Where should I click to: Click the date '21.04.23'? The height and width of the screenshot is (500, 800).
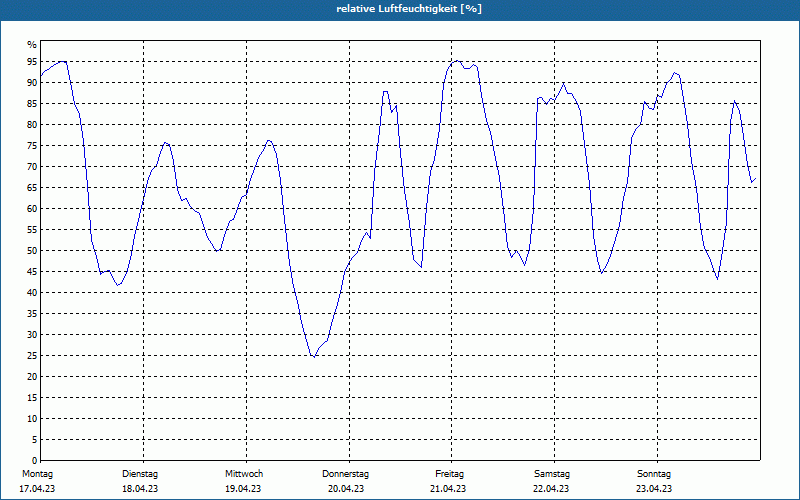(448, 489)
